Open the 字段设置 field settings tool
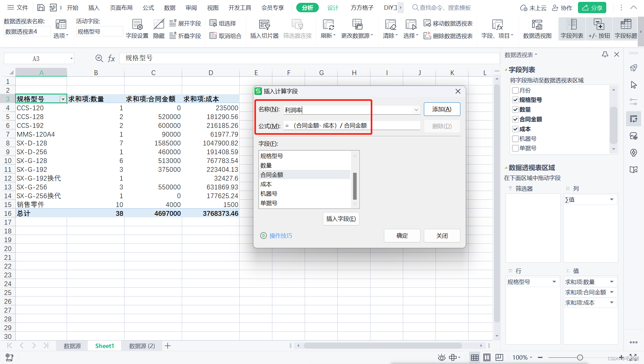644x364 pixels. point(137,29)
